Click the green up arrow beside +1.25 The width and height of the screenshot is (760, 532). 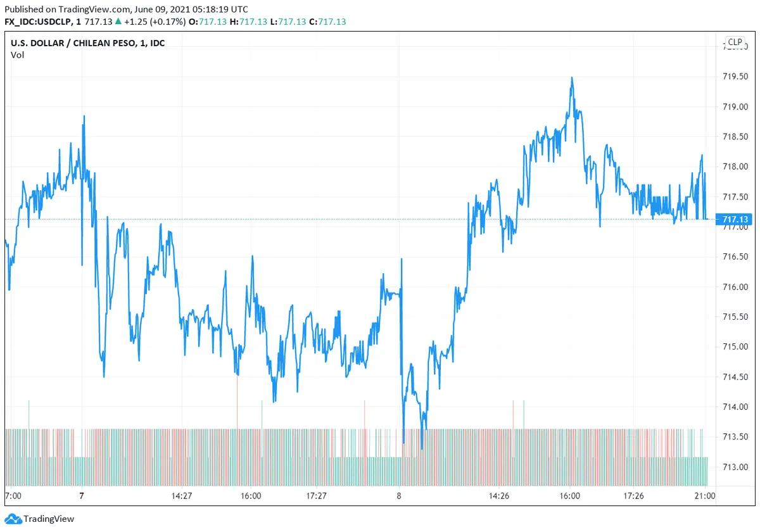(x=118, y=22)
